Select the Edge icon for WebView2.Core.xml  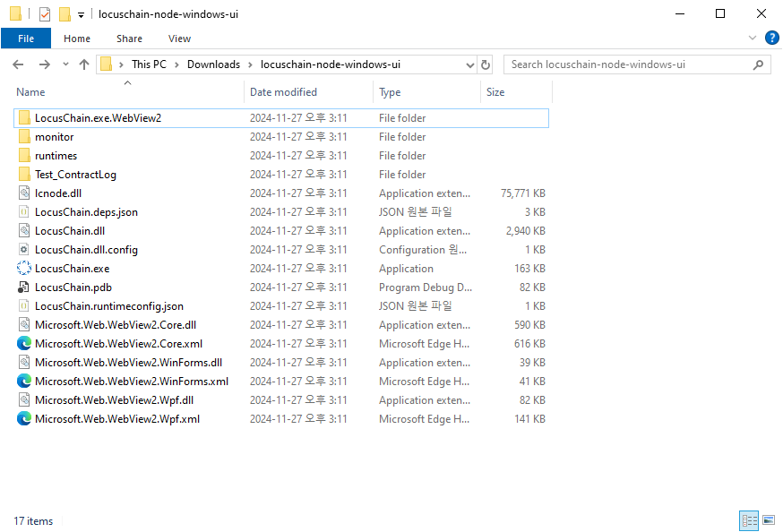[24, 343]
